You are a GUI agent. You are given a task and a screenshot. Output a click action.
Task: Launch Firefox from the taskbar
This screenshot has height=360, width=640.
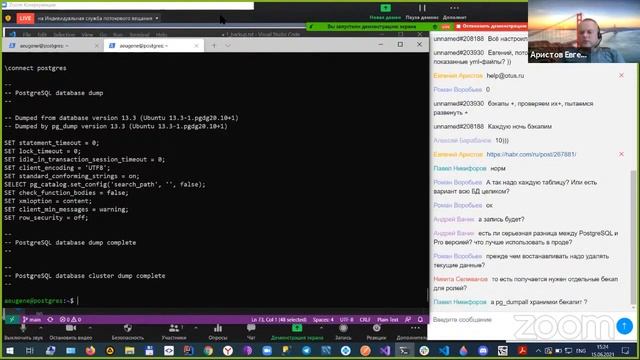(x=90, y=351)
